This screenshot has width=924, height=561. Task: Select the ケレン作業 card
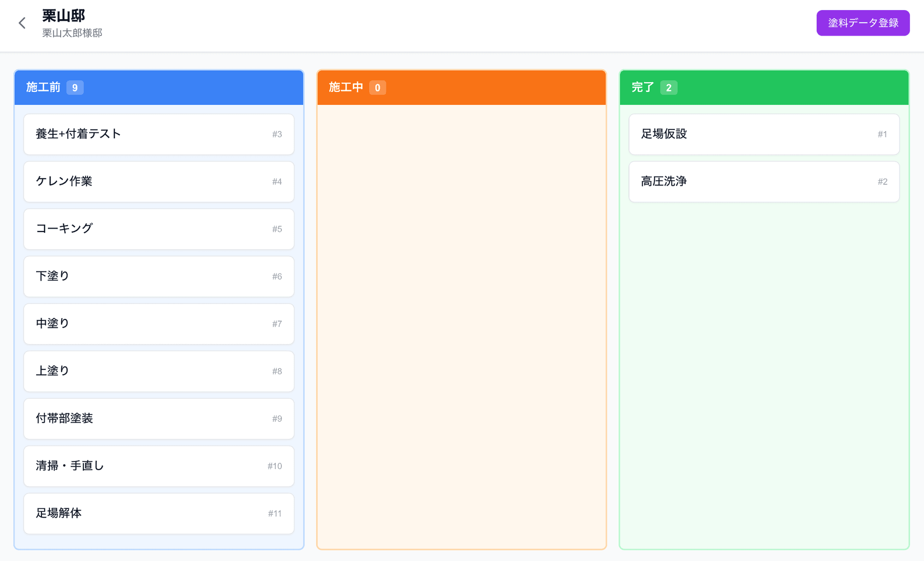(x=158, y=181)
